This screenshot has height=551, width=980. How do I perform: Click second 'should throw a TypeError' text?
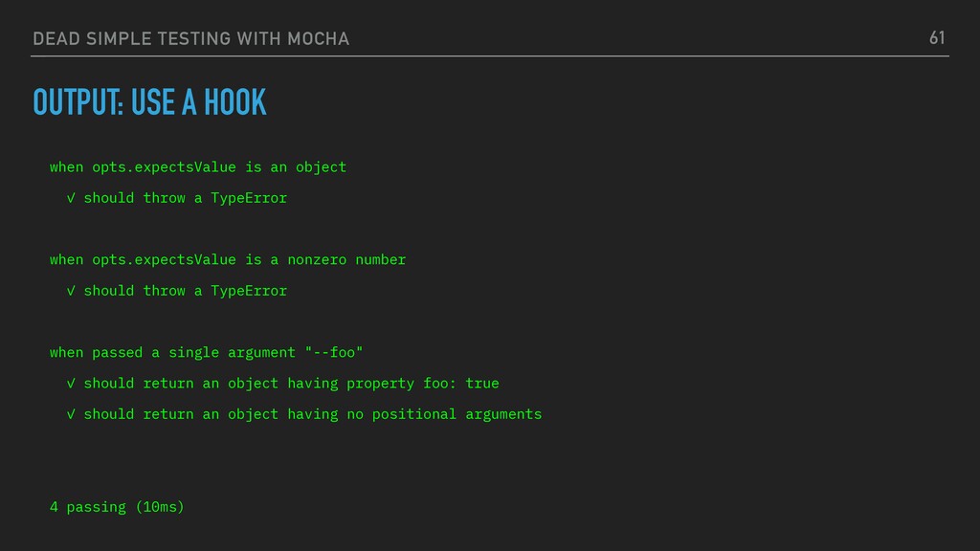(186, 291)
